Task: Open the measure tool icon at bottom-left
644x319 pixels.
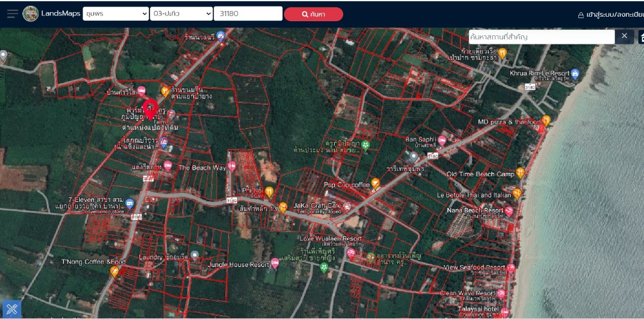Action: 11,309
